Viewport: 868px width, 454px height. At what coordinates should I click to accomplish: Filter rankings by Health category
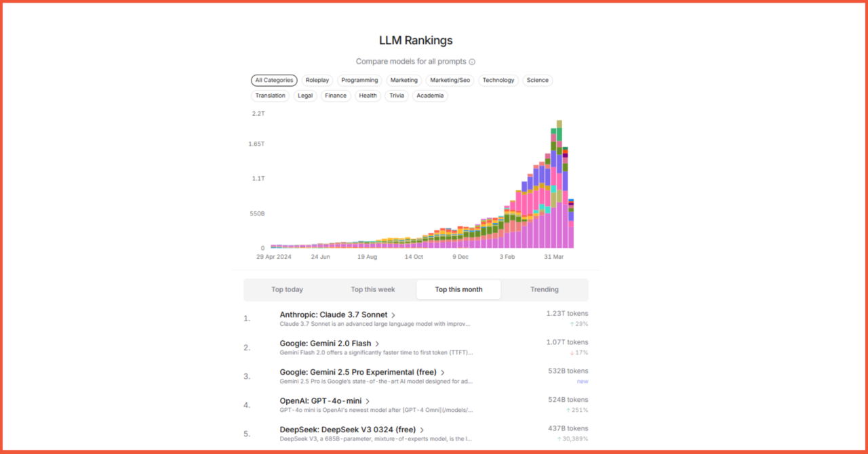coord(368,96)
